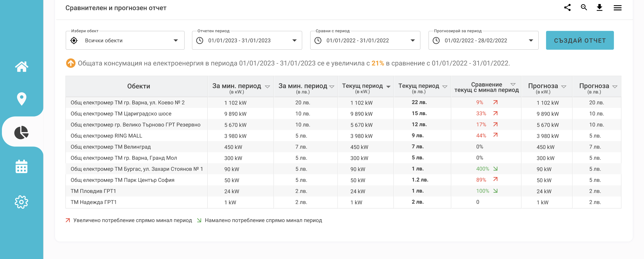Click the clock icon in Отчетен период

point(199,40)
